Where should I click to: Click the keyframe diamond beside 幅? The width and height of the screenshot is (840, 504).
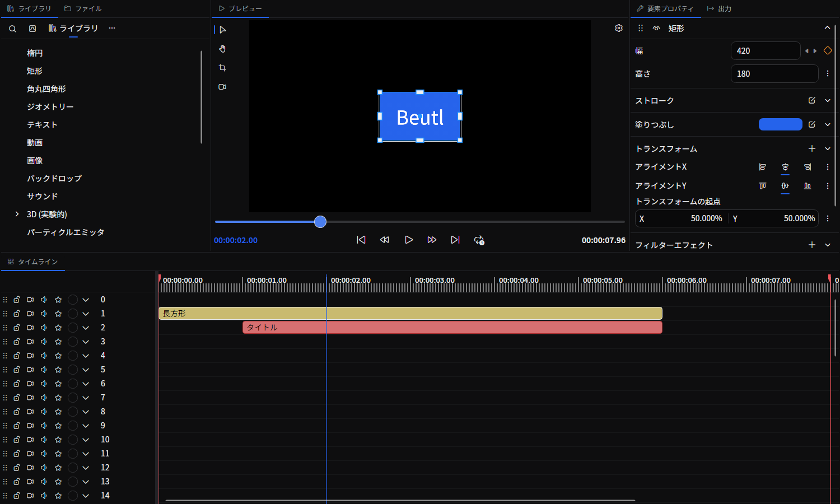pos(828,51)
